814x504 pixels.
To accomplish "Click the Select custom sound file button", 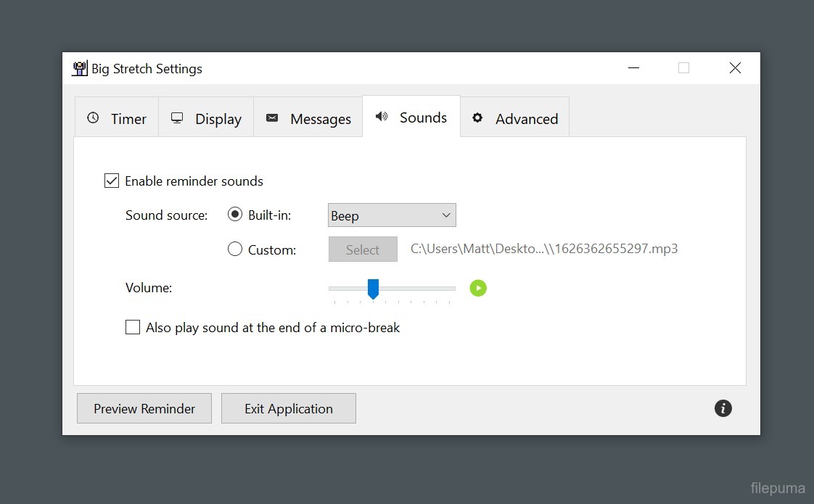I will click(x=363, y=249).
